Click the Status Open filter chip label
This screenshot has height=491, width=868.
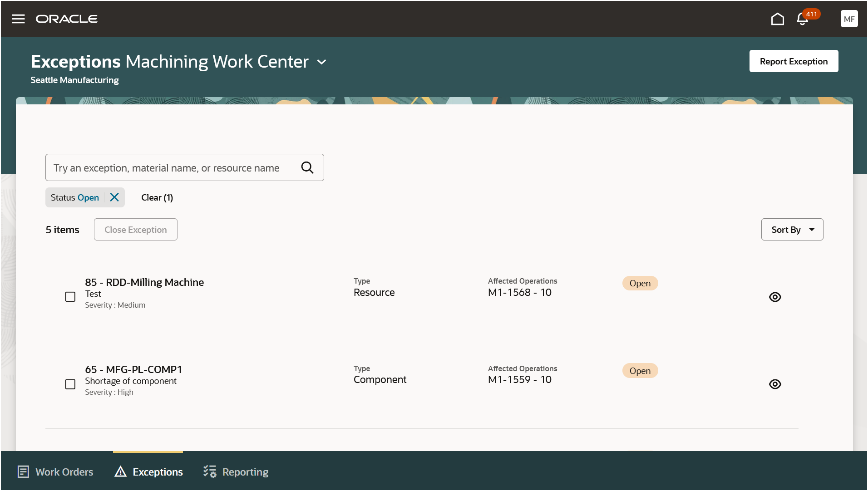pyautogui.click(x=75, y=197)
